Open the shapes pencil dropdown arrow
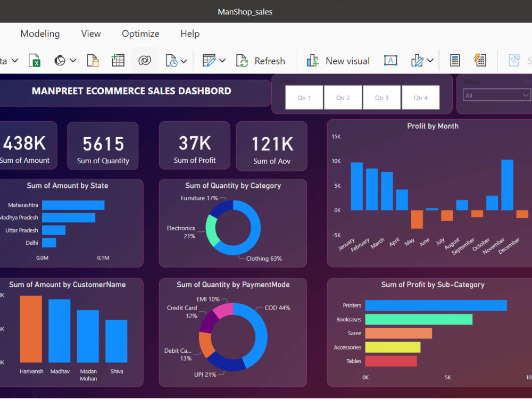This screenshot has height=399, width=532. [x=430, y=60]
